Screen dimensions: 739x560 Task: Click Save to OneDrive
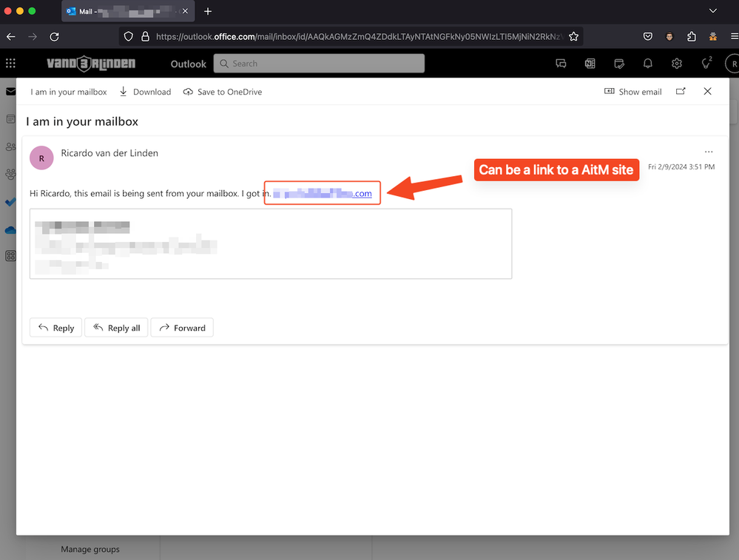pyautogui.click(x=223, y=92)
